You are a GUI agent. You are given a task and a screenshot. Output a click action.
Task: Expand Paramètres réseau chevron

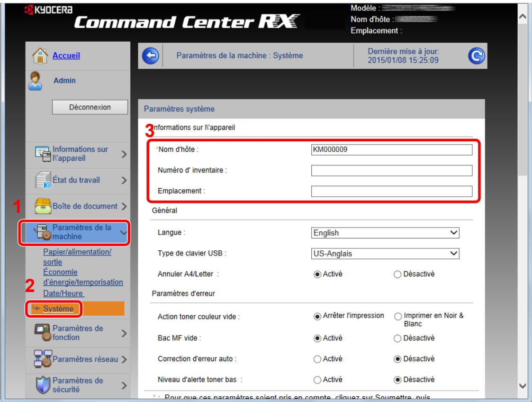[124, 359]
